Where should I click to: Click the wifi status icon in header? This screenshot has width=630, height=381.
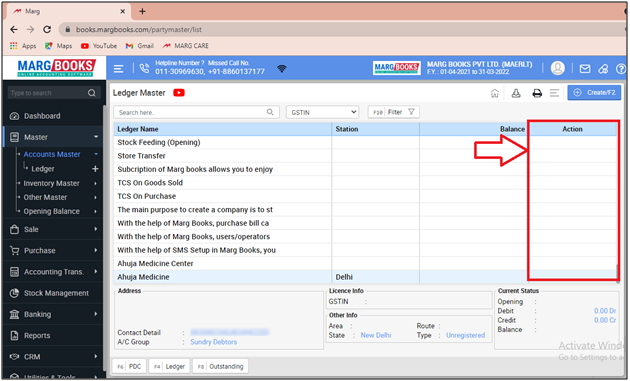282,69
